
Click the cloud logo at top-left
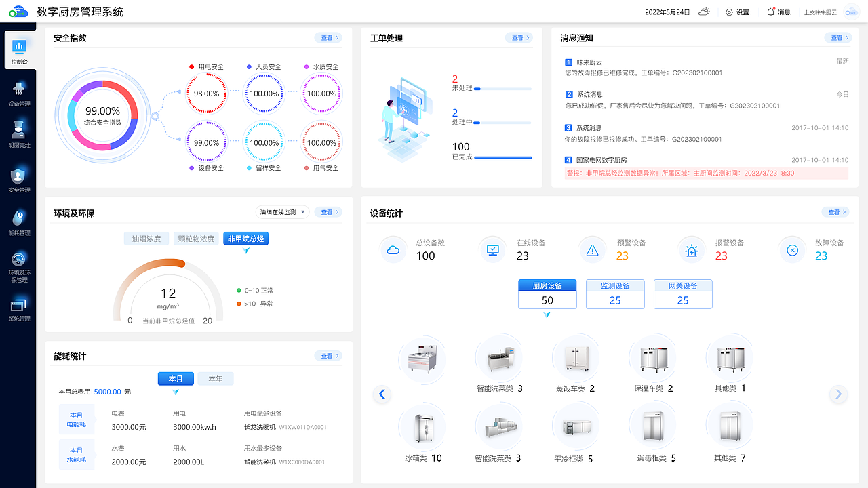point(18,12)
